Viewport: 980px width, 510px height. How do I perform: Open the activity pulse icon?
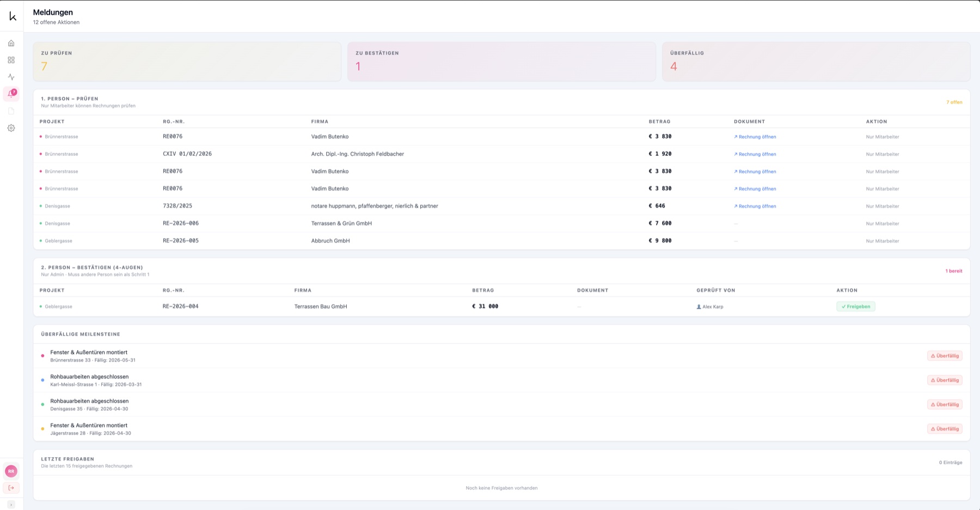(x=11, y=77)
